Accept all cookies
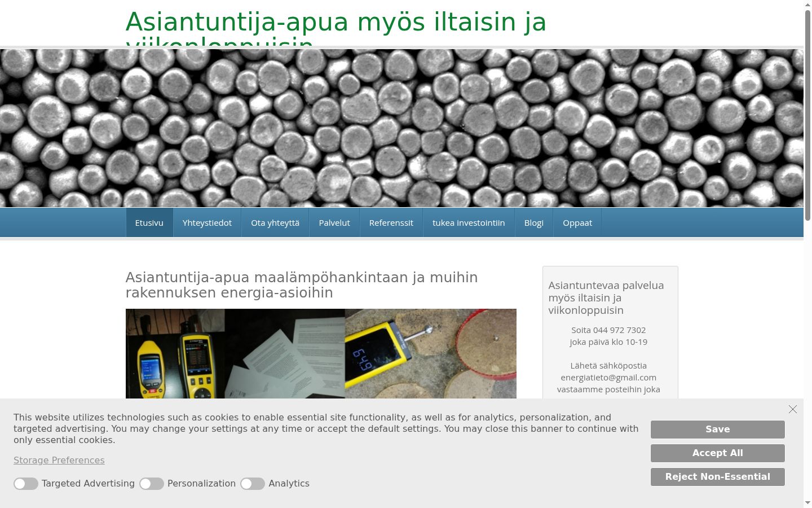This screenshot has height=508, width=812. (717, 453)
